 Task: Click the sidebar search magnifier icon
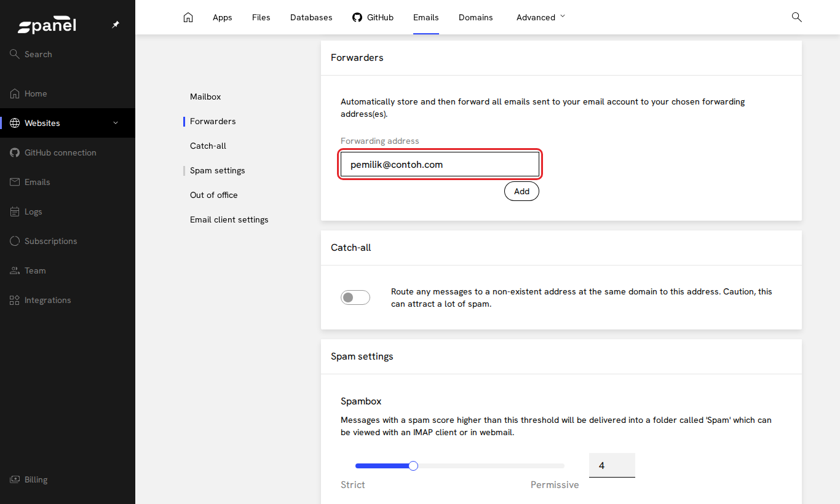(x=15, y=54)
